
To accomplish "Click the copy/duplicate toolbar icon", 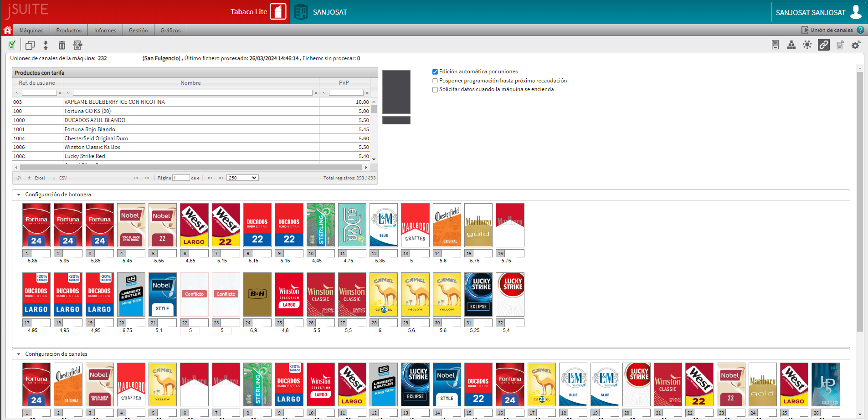I will 30,45.
